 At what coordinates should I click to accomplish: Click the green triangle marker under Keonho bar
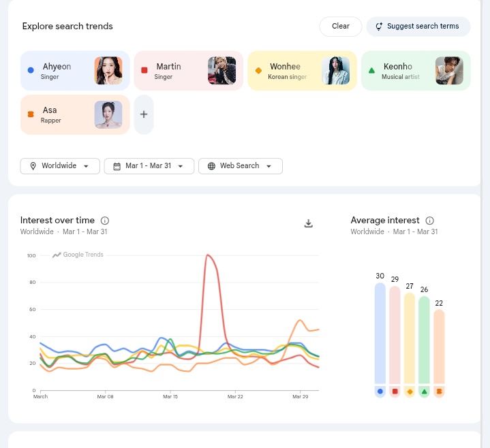pos(424,391)
